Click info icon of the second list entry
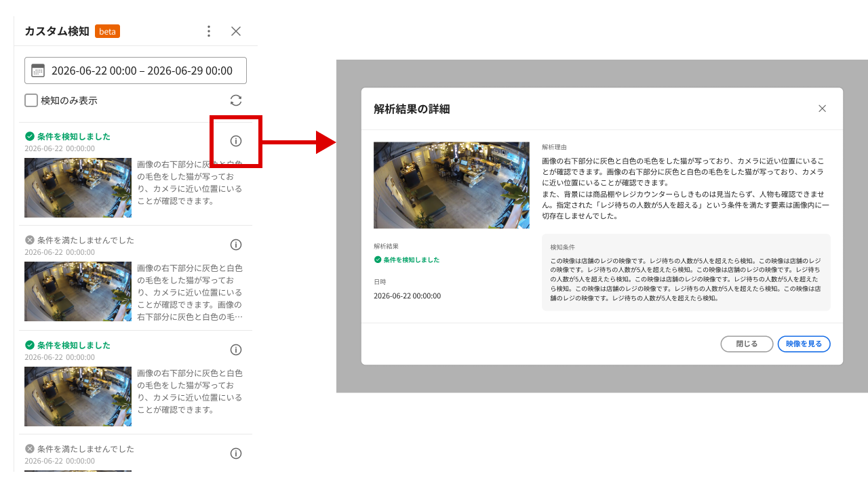 coord(236,245)
